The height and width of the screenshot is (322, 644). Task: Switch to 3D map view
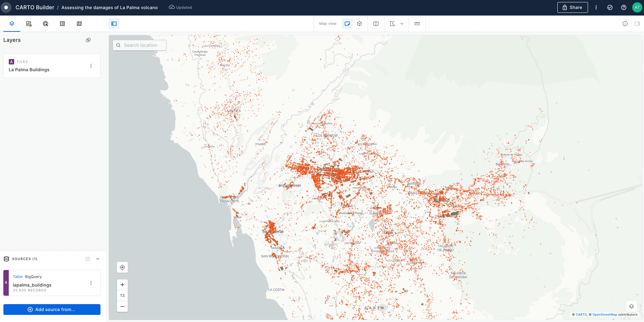pos(359,23)
